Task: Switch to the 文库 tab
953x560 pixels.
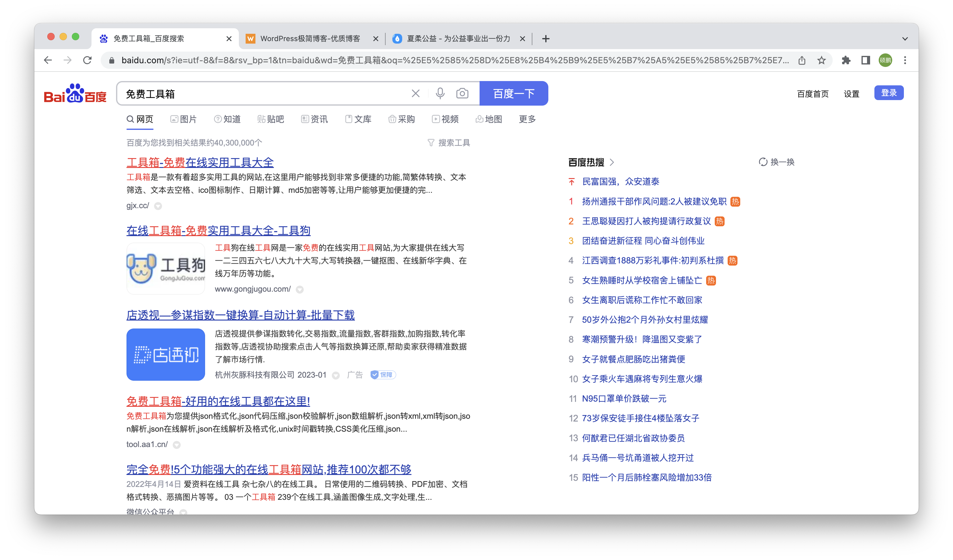Action: point(358,119)
